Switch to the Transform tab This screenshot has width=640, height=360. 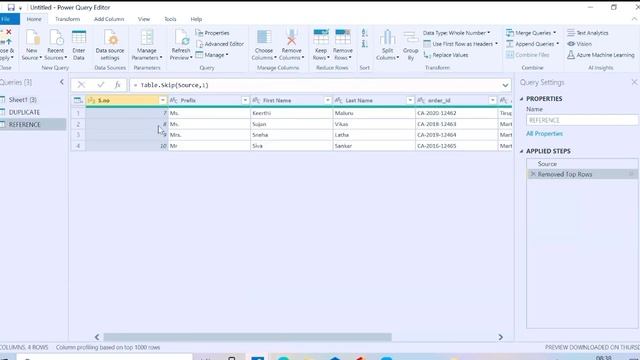pos(67,19)
